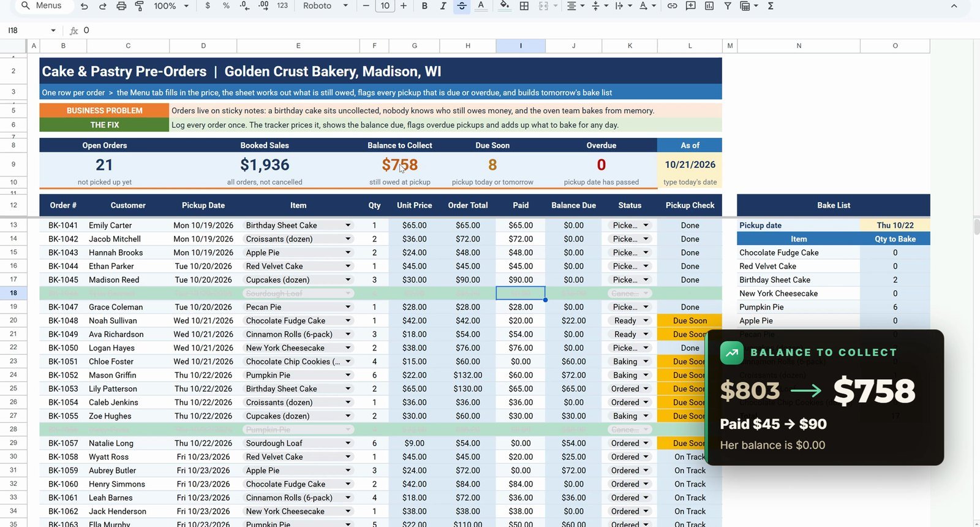
Task: Open the zoom level dropdown
Action: [x=170, y=6]
